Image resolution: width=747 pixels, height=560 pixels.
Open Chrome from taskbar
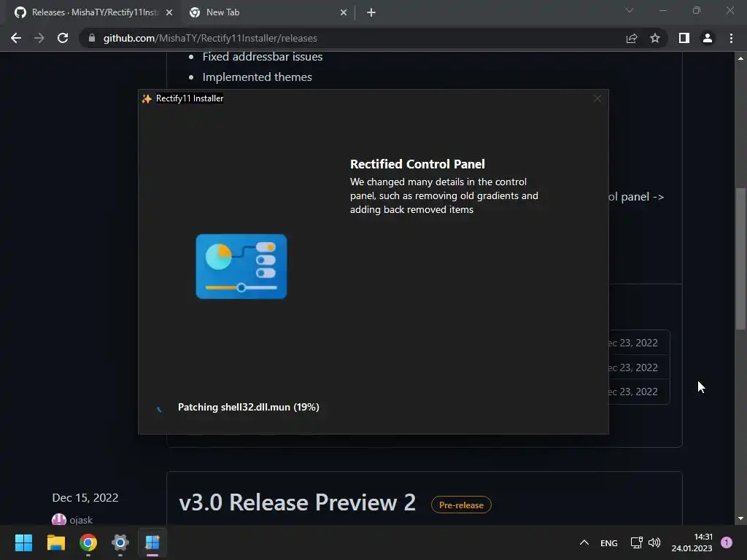click(88, 542)
